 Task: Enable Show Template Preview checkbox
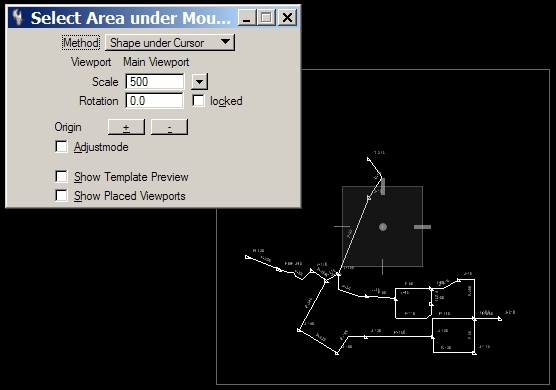pos(61,177)
